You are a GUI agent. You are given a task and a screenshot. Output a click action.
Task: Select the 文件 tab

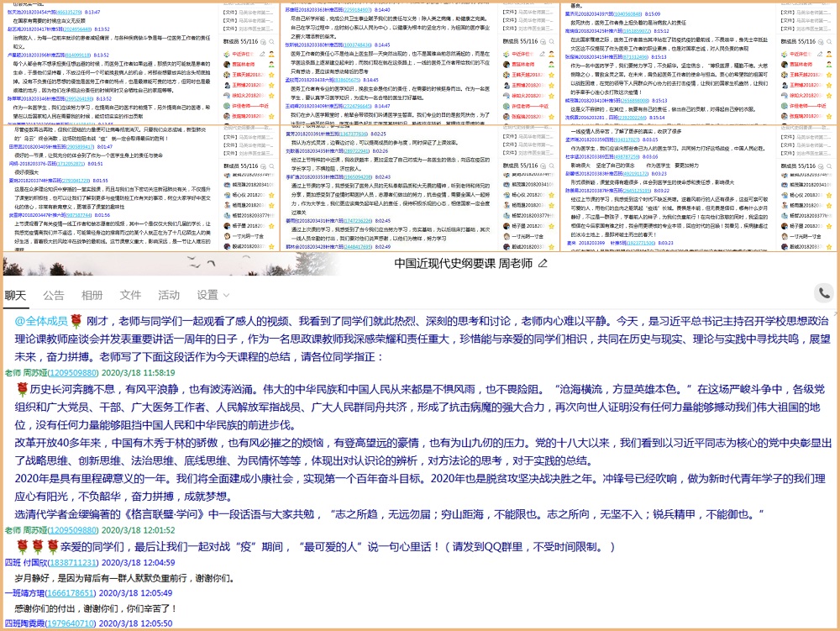click(130, 295)
